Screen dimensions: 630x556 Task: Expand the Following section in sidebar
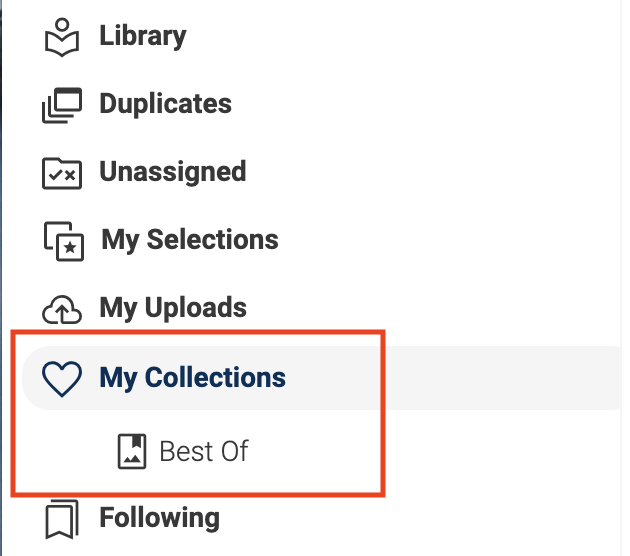point(159,518)
